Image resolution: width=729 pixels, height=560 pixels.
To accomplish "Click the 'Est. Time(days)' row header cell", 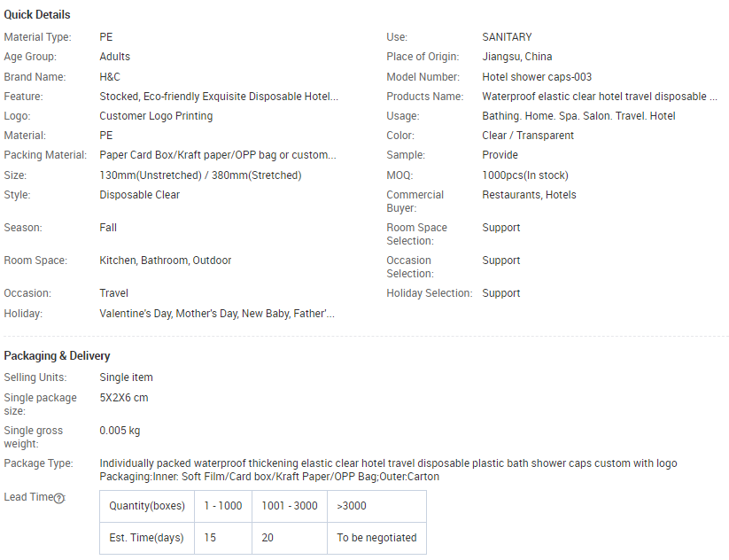I will 147,538.
